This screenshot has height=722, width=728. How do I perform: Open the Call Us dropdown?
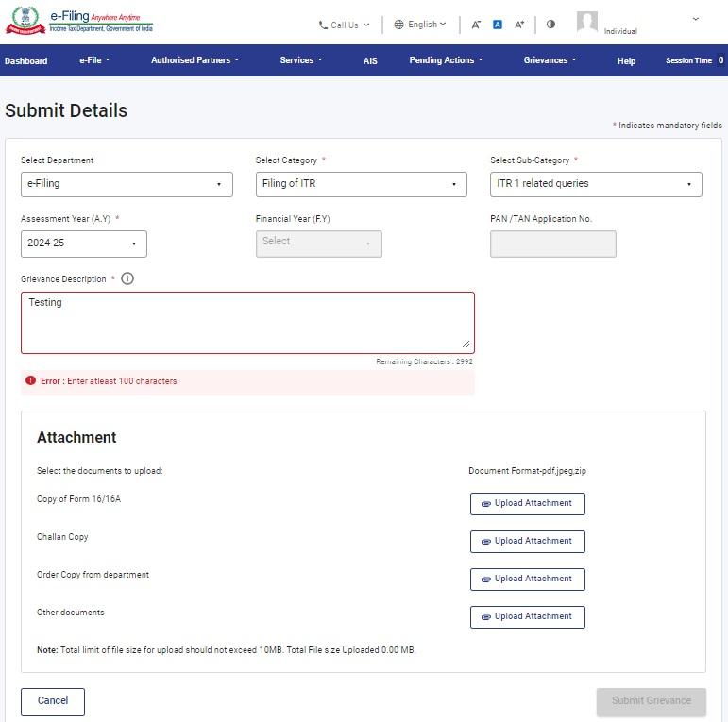click(x=344, y=25)
